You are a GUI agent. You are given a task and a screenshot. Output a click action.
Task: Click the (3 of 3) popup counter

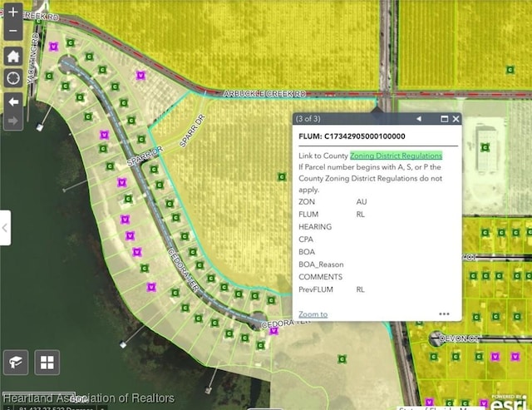pos(308,119)
